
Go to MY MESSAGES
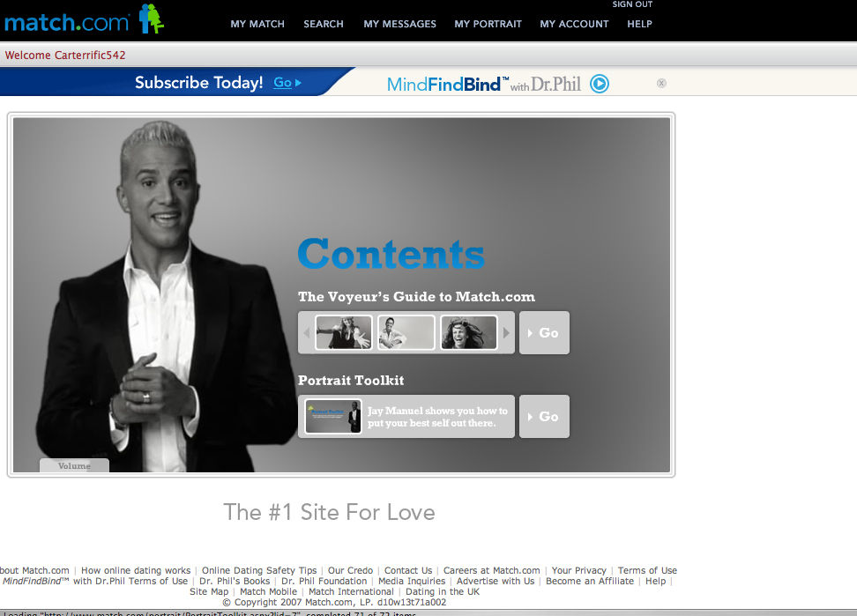[x=399, y=24]
